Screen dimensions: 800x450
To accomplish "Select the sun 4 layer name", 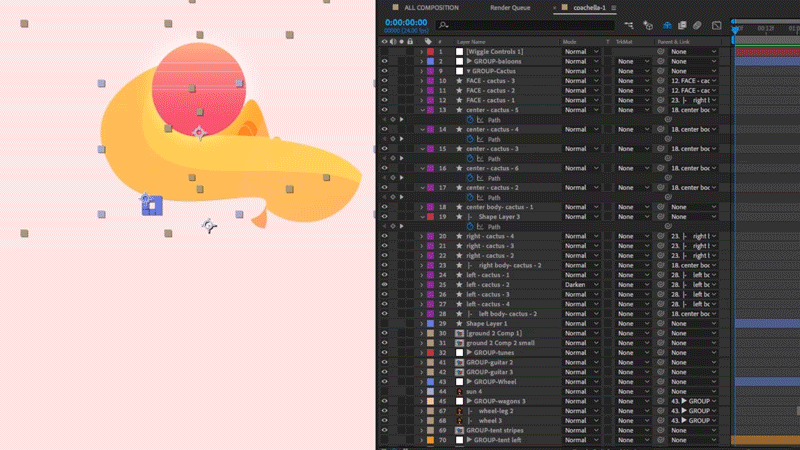I will click(x=473, y=391).
